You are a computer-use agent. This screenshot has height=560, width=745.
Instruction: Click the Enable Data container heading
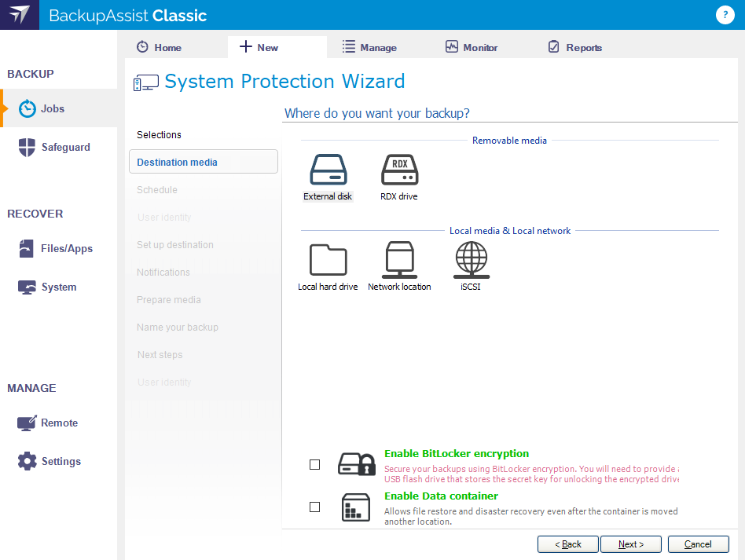point(441,496)
